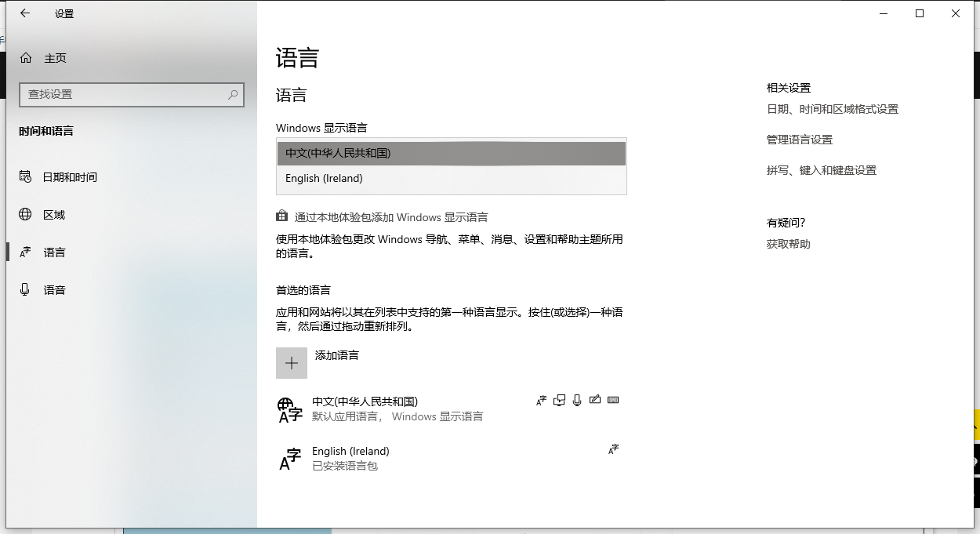The height and width of the screenshot is (534, 980).
Task: Click 获取帮助 link
Action: click(789, 244)
